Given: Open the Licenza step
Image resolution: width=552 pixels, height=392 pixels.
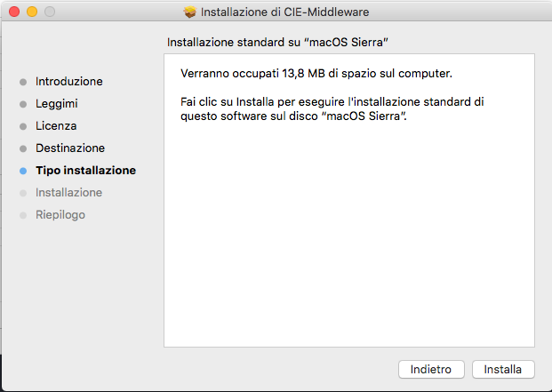Looking at the screenshot, I should (56, 125).
